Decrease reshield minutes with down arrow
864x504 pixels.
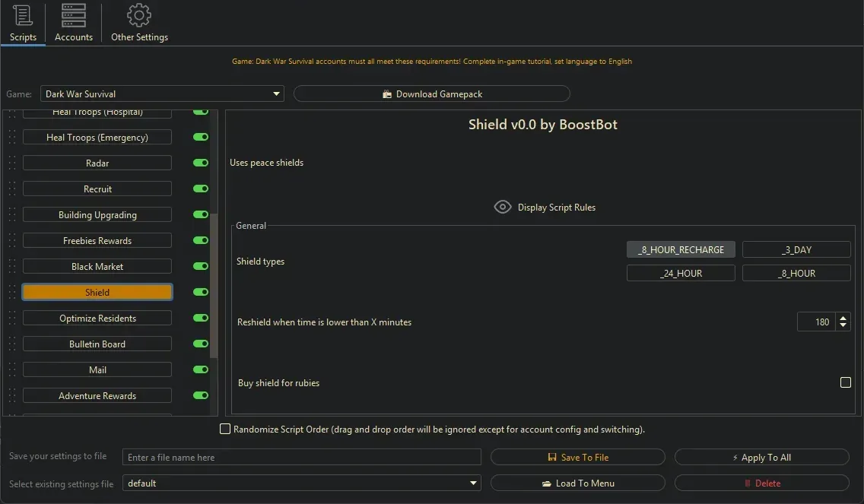click(843, 326)
